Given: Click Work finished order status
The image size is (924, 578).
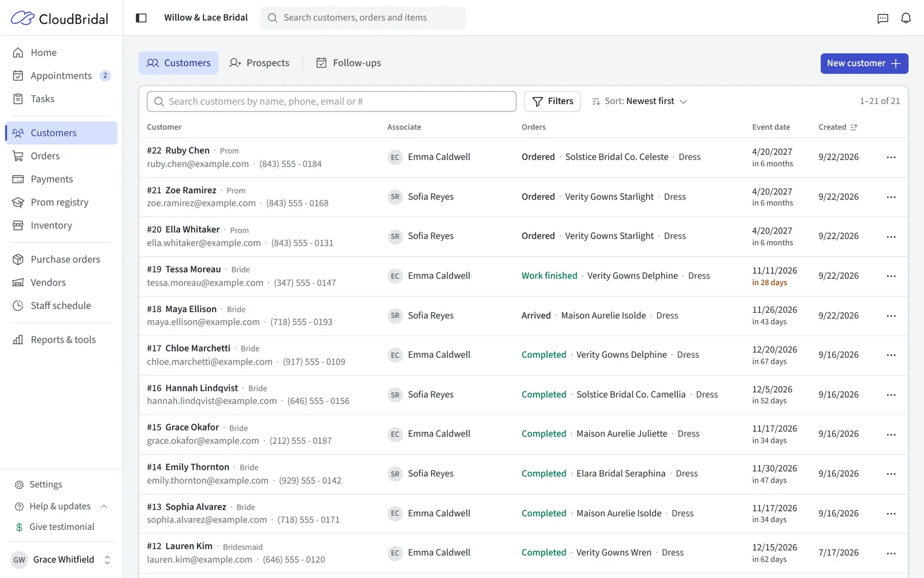Looking at the screenshot, I should (x=549, y=276).
